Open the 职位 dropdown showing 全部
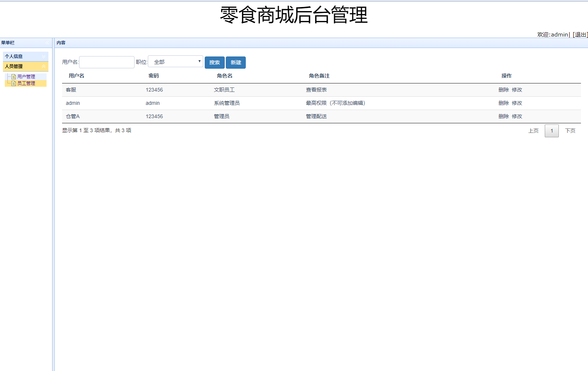This screenshot has width=588, height=371. tap(176, 62)
